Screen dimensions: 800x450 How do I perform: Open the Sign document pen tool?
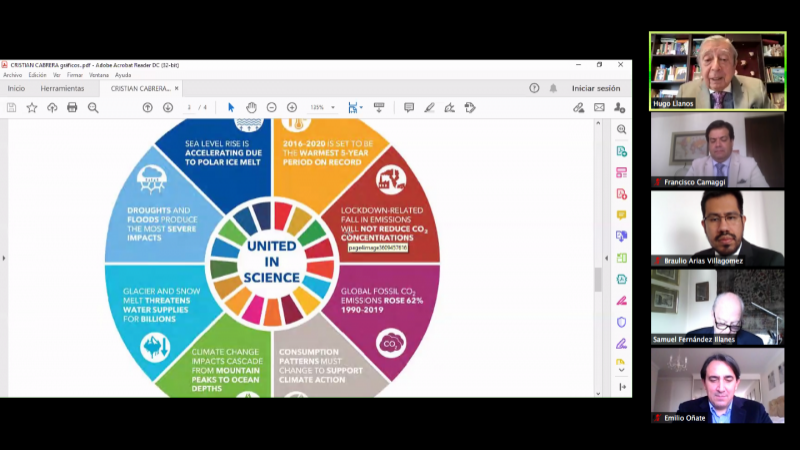(x=449, y=108)
